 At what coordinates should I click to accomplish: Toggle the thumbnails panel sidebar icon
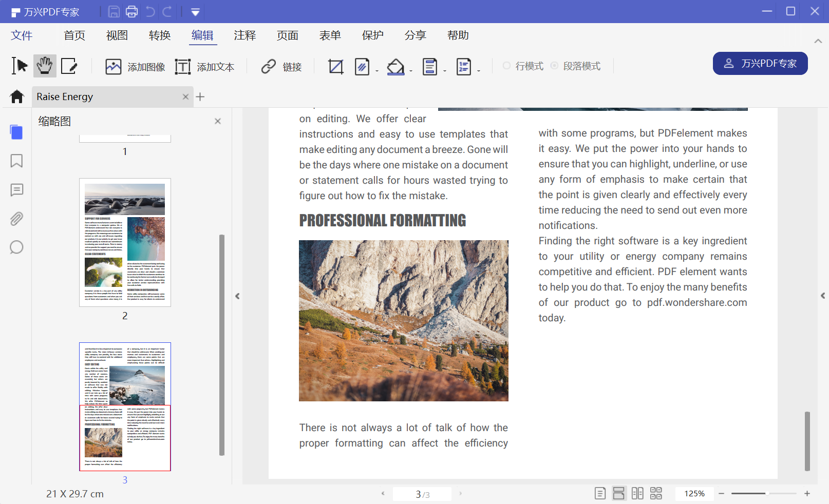pyautogui.click(x=16, y=132)
